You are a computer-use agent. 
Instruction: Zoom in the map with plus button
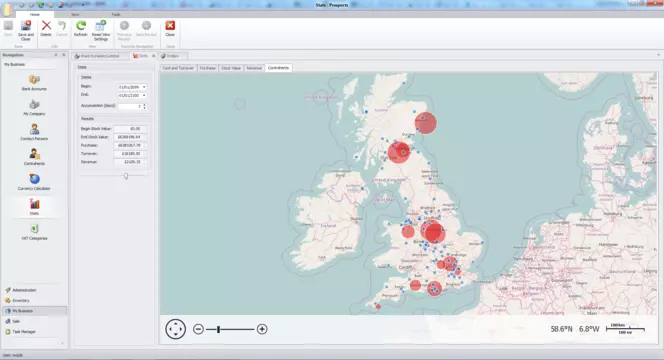(262, 329)
